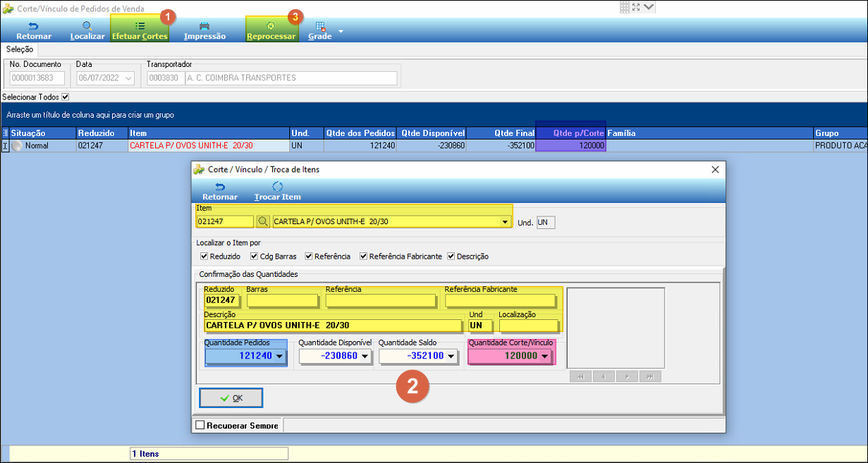Click the Qtde p/Corte column header

click(x=570, y=132)
